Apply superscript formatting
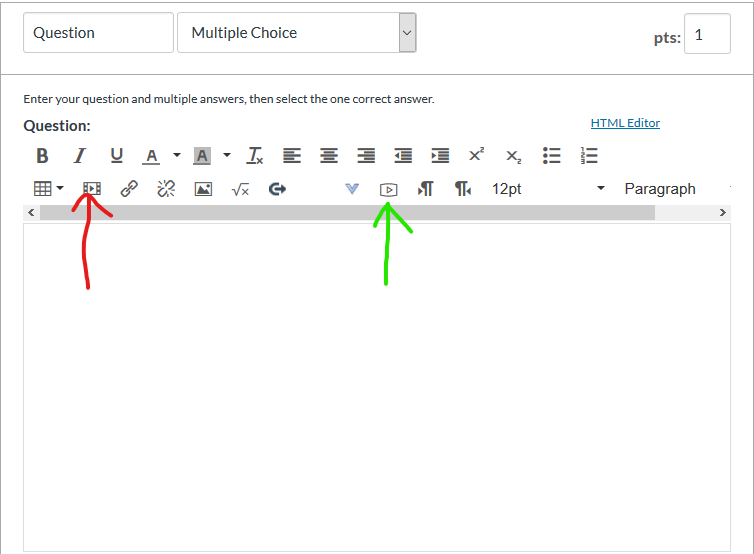The height and width of the screenshot is (554, 754). click(x=476, y=156)
